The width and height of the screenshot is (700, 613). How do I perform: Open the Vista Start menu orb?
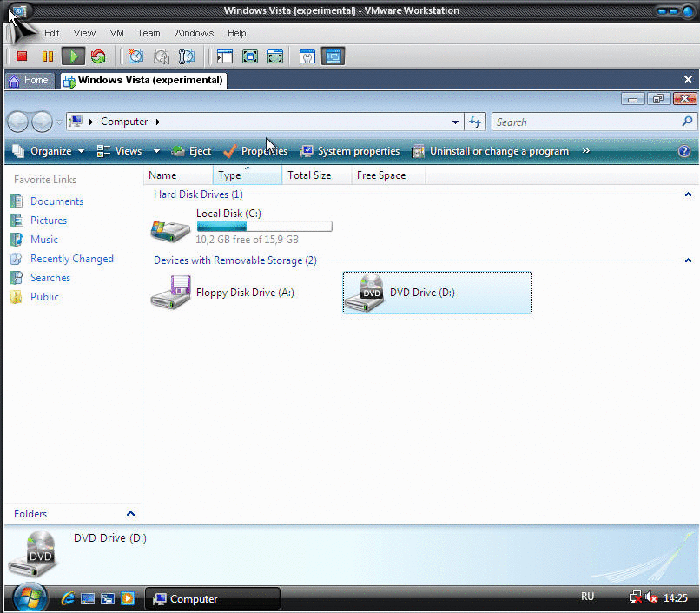tap(30, 598)
